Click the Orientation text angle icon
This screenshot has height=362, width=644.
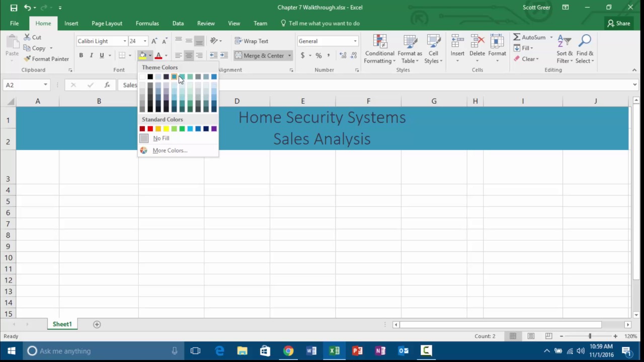214,41
